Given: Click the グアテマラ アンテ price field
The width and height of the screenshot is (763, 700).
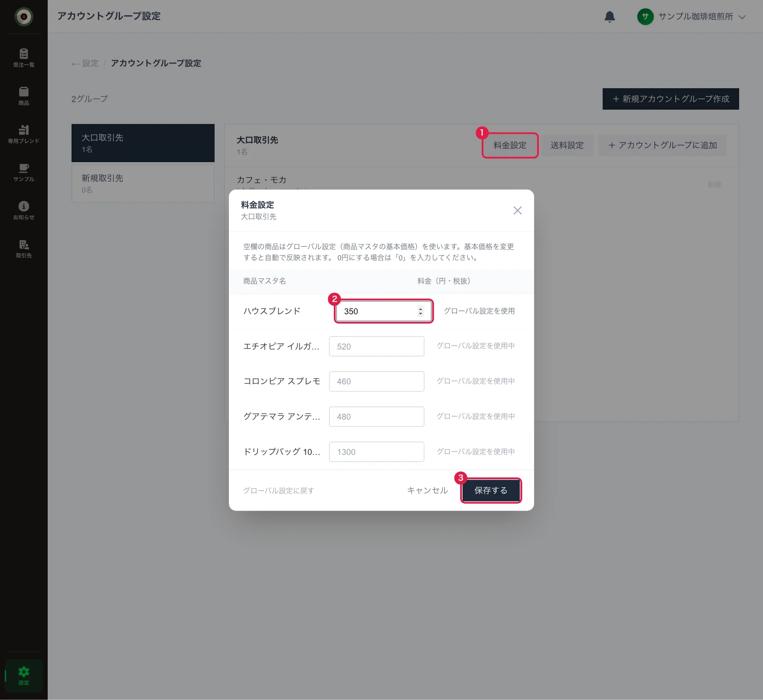Looking at the screenshot, I should pyautogui.click(x=377, y=417).
